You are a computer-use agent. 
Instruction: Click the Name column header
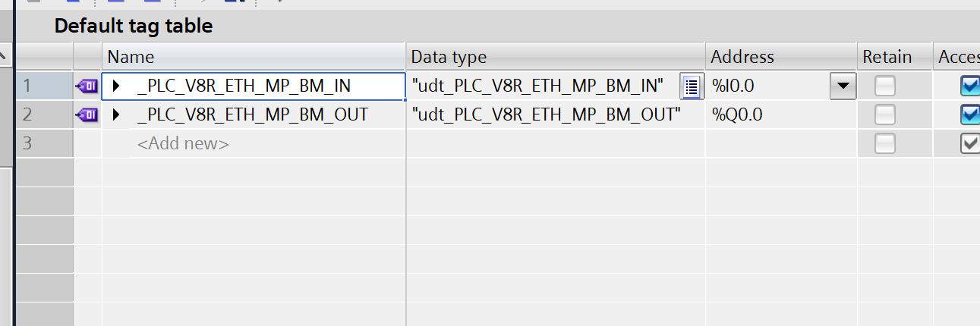click(254, 57)
